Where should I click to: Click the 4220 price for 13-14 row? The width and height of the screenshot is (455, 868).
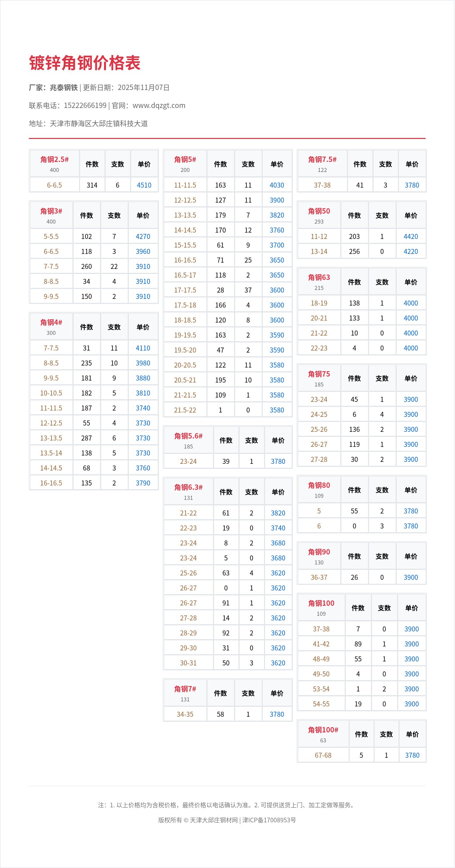(411, 251)
